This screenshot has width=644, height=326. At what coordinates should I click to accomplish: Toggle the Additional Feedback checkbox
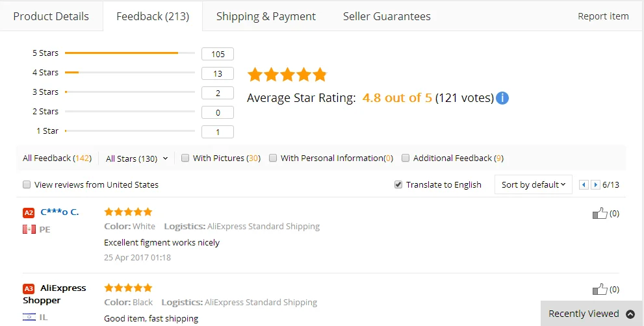(x=406, y=158)
